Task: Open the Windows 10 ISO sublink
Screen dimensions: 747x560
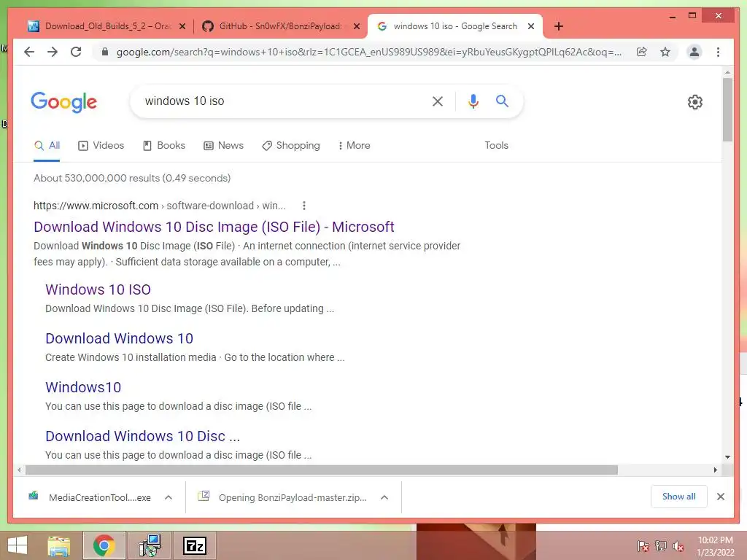Action: click(98, 289)
